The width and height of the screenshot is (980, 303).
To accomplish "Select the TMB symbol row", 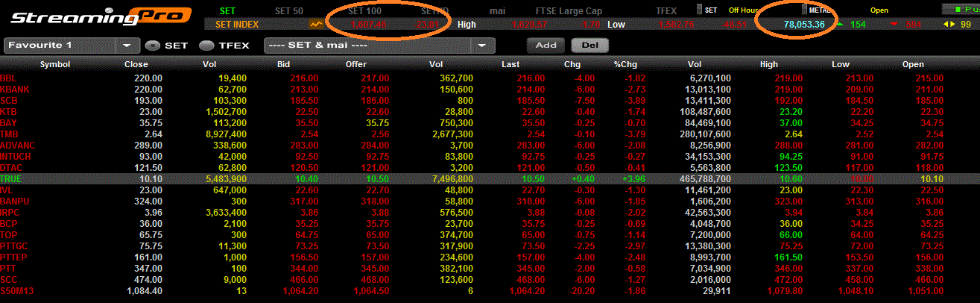I will coord(490,134).
